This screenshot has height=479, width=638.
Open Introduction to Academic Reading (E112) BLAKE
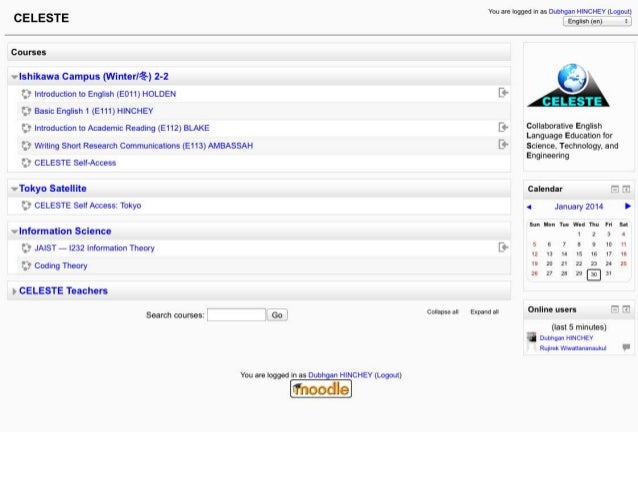122,128
